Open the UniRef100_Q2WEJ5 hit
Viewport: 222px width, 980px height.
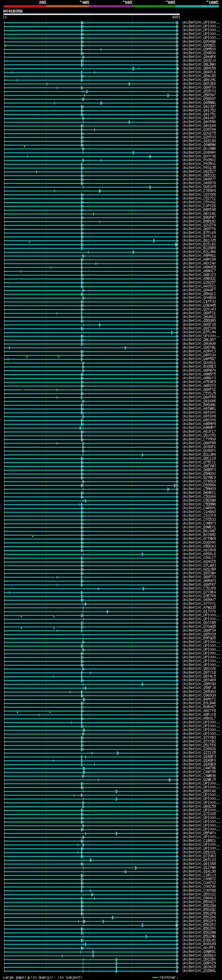[x=199, y=779]
